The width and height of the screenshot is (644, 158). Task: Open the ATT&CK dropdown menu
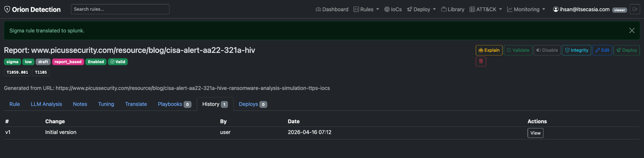point(486,9)
